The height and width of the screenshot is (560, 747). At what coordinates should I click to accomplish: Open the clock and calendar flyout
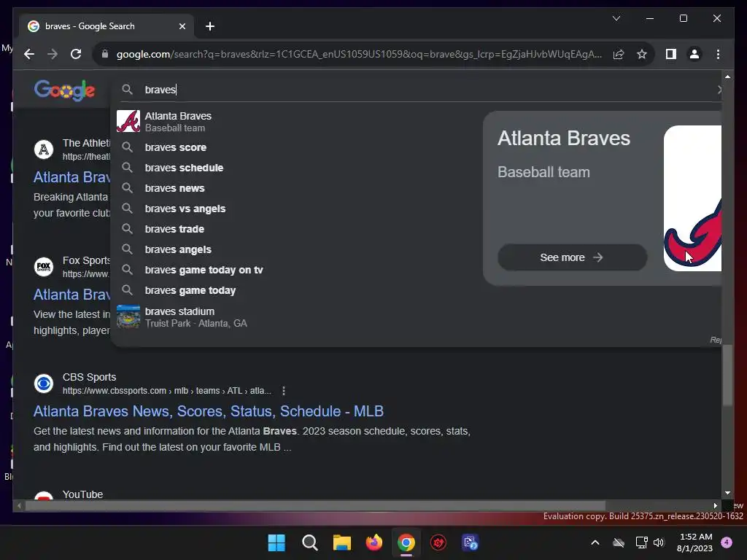point(694,542)
